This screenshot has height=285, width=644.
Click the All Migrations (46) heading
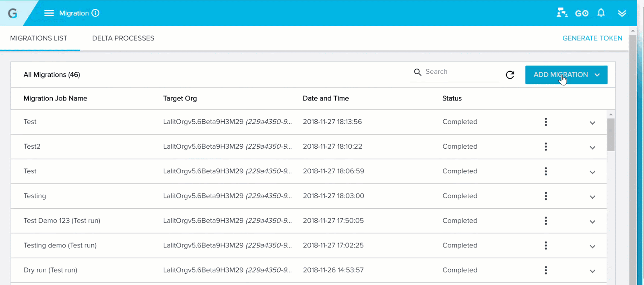pos(52,75)
